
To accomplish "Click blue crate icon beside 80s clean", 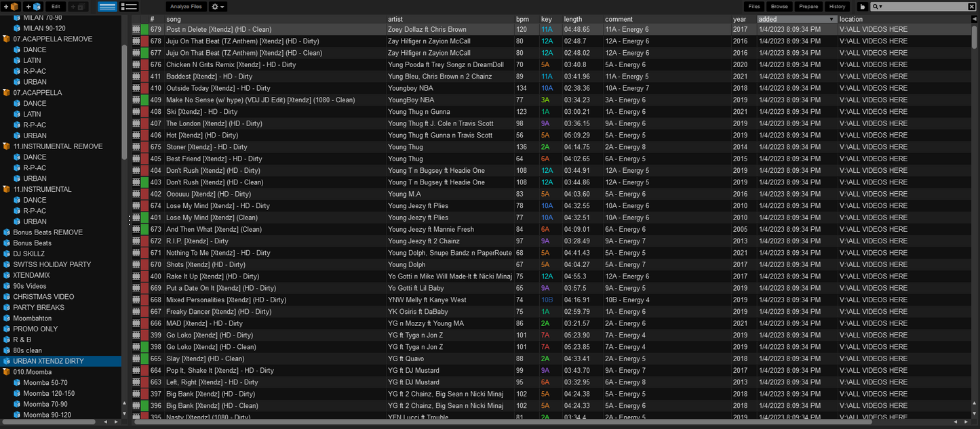I will coord(7,350).
